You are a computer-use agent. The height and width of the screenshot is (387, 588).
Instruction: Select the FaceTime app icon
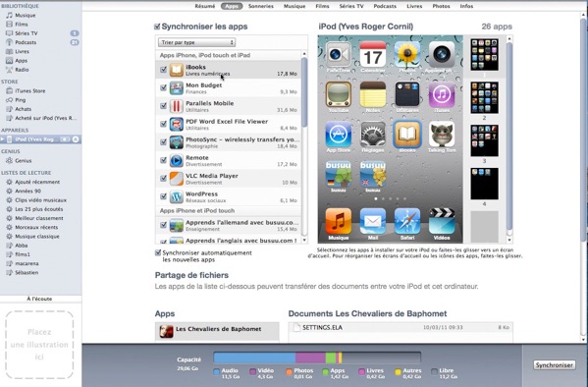339,55
